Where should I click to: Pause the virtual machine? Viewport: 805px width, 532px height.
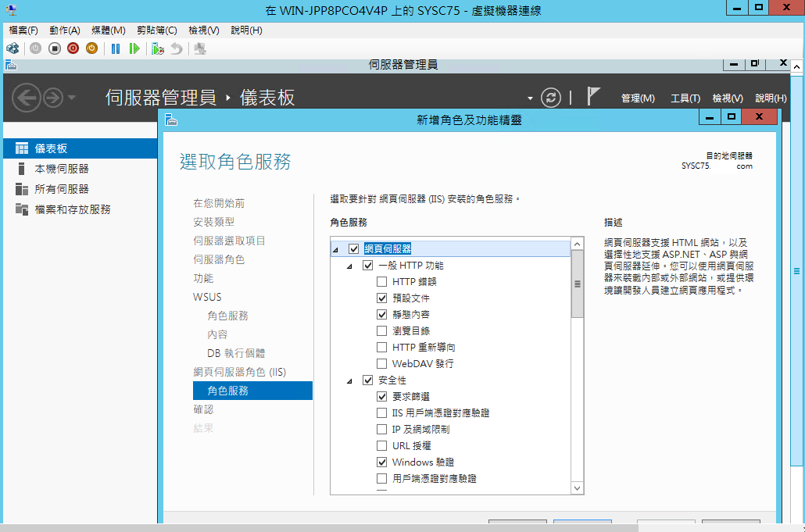coord(116,48)
